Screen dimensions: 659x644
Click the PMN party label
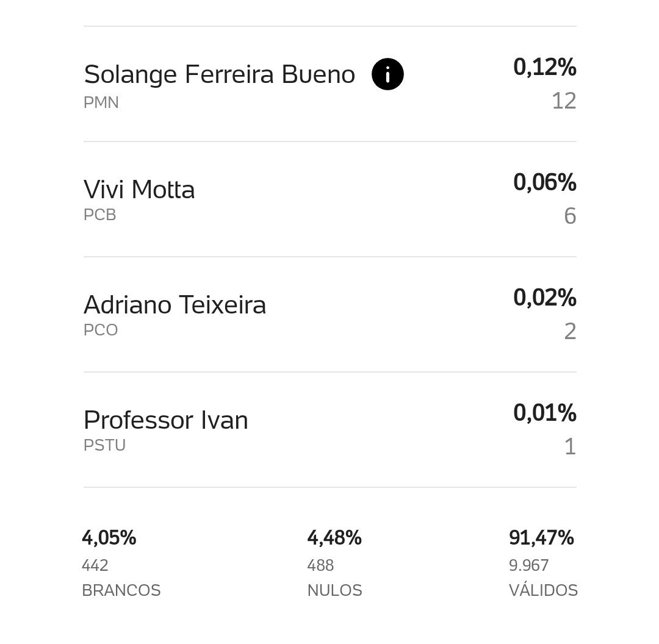[101, 102]
